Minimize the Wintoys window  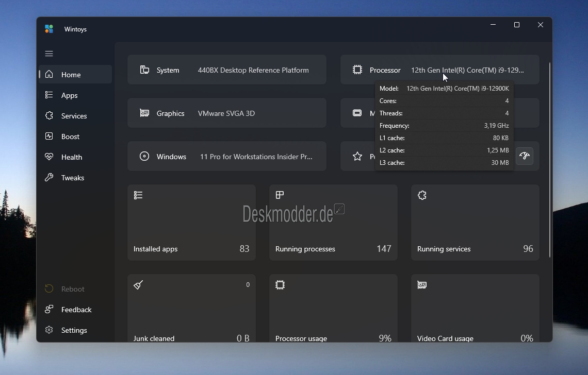click(x=493, y=25)
